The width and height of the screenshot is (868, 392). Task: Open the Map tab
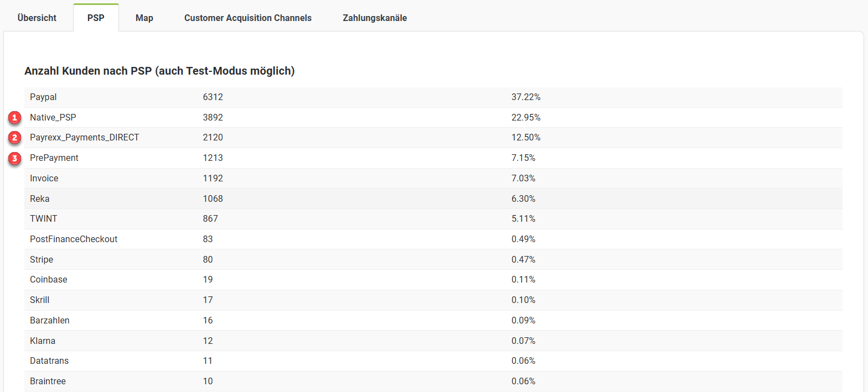click(x=144, y=18)
